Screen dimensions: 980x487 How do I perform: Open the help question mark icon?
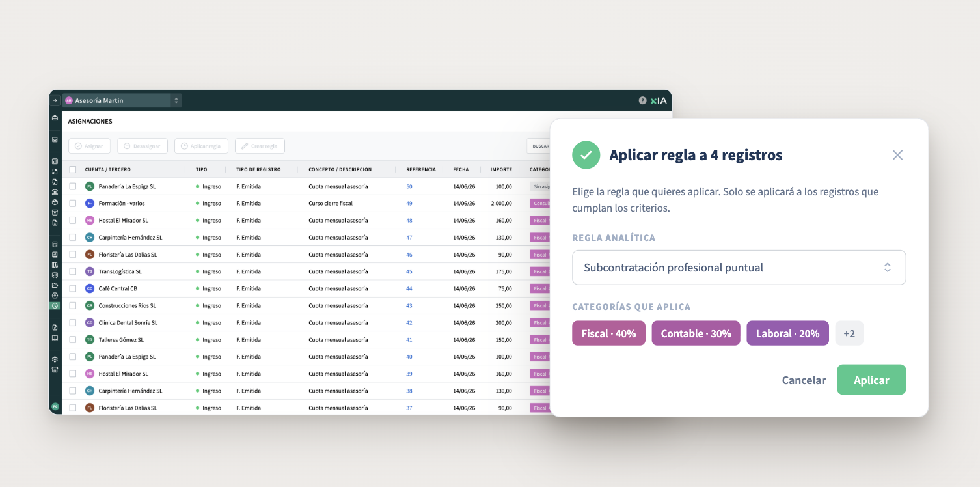tap(643, 100)
